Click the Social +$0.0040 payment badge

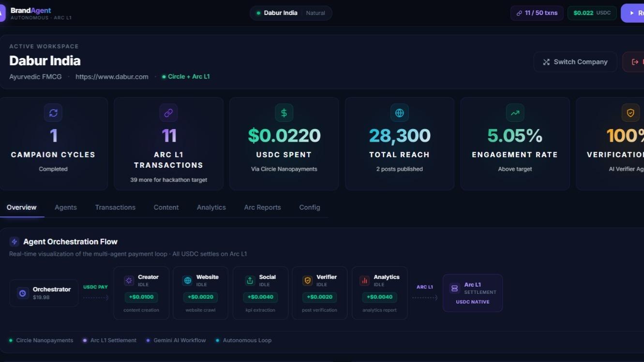(x=260, y=297)
